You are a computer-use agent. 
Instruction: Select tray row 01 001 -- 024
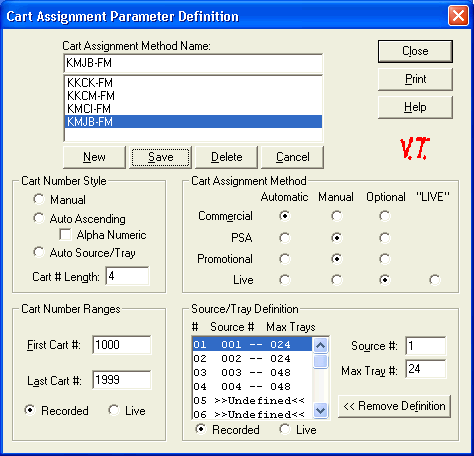click(252, 344)
